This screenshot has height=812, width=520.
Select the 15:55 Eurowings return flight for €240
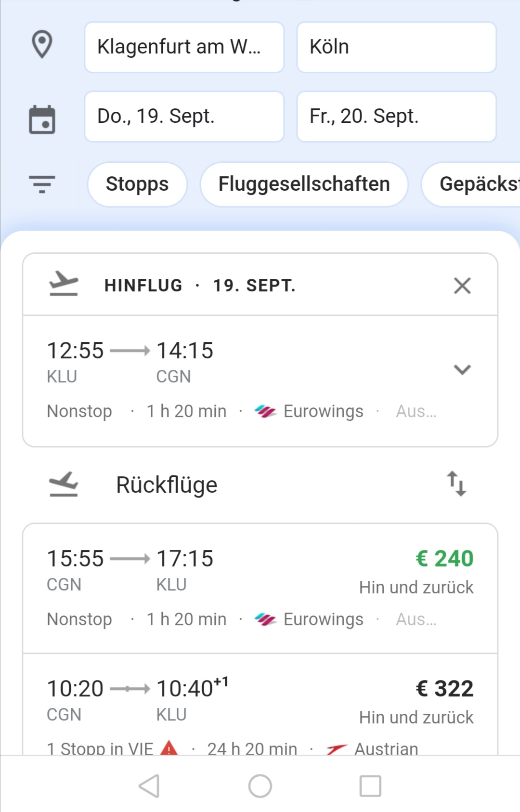(x=260, y=589)
